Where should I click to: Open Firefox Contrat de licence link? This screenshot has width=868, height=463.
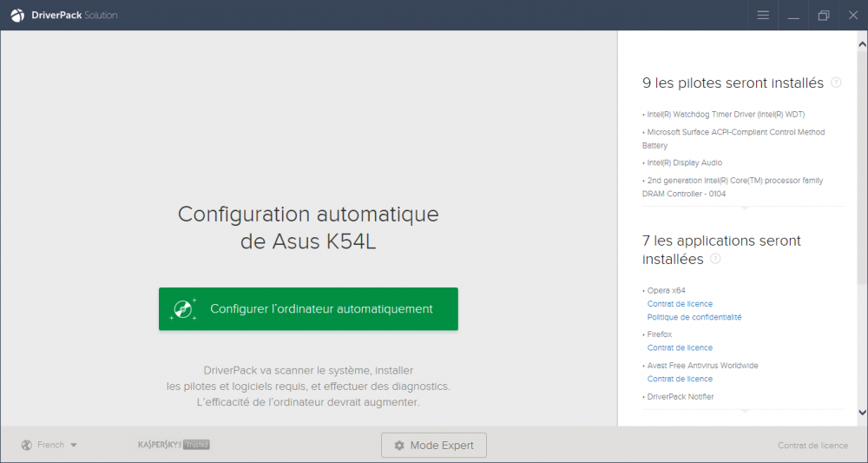pyautogui.click(x=680, y=347)
